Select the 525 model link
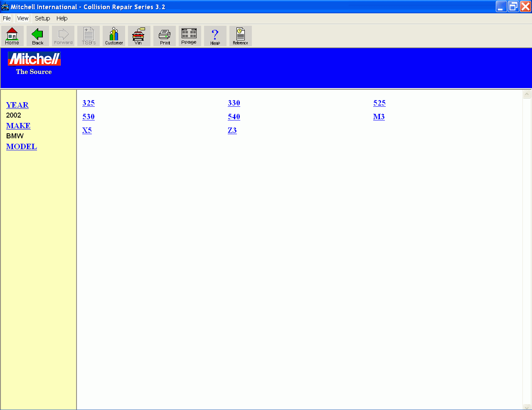 point(379,103)
